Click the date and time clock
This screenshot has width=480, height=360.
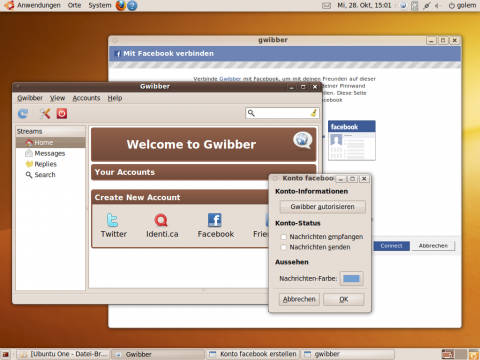[x=364, y=5]
